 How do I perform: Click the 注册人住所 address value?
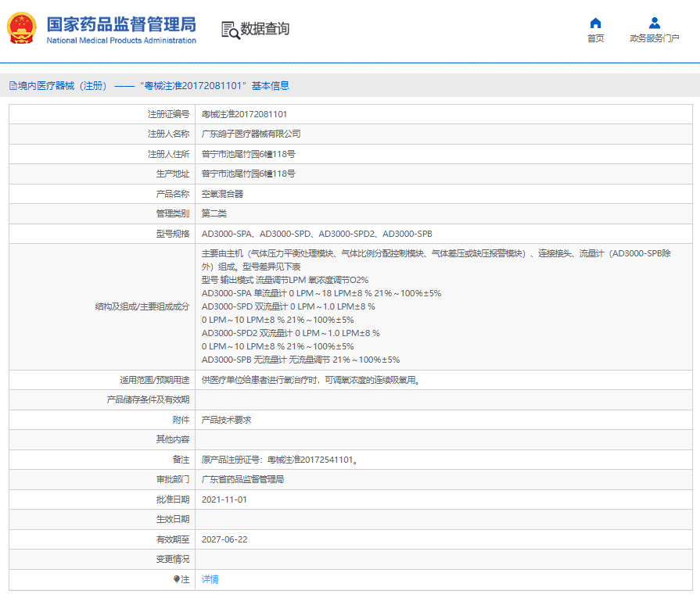(248, 154)
